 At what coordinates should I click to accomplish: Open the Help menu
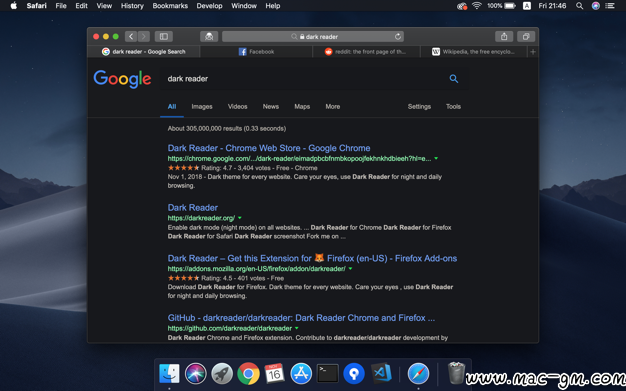click(273, 6)
